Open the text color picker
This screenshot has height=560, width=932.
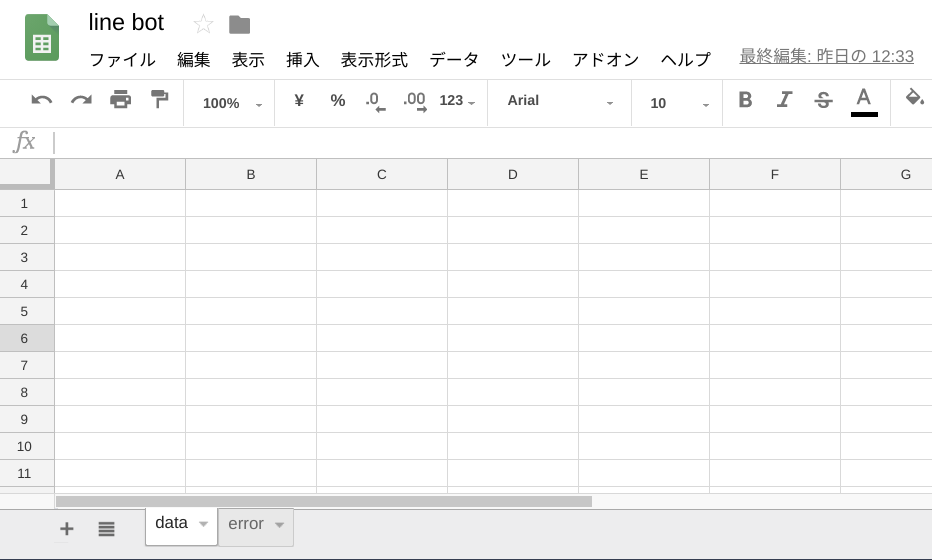(x=864, y=102)
